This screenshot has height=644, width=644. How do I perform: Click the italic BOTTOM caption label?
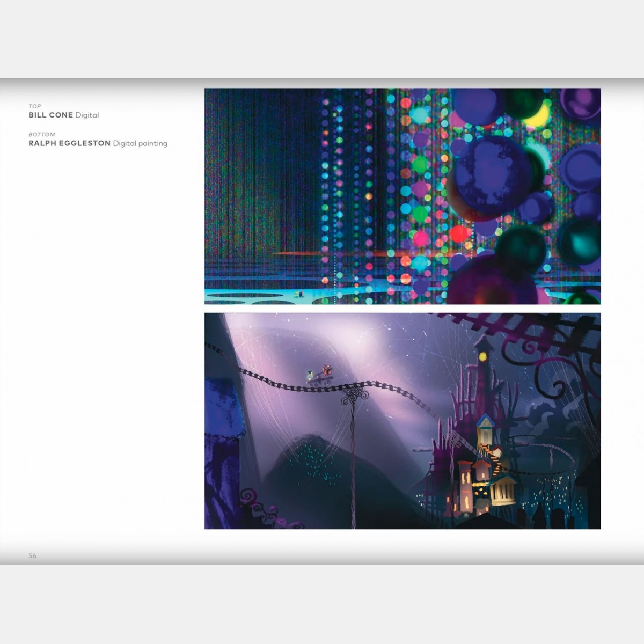[x=41, y=135]
